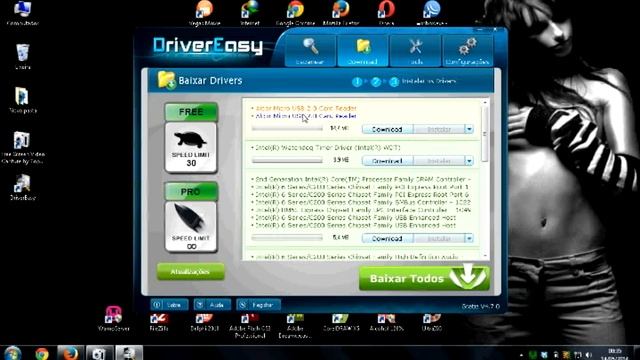The width and height of the screenshot is (640, 360).
Task: Click the driver list scrollbar thumb
Action: pos(485,133)
